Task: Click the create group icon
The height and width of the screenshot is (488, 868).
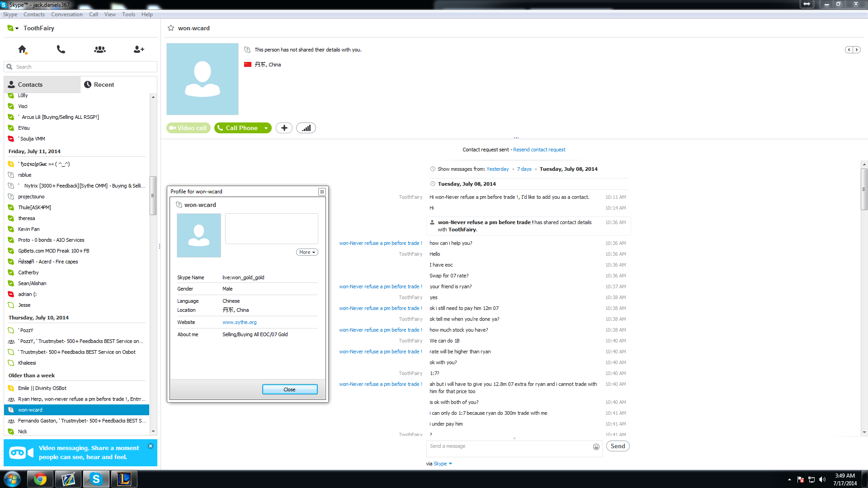Action: (100, 49)
